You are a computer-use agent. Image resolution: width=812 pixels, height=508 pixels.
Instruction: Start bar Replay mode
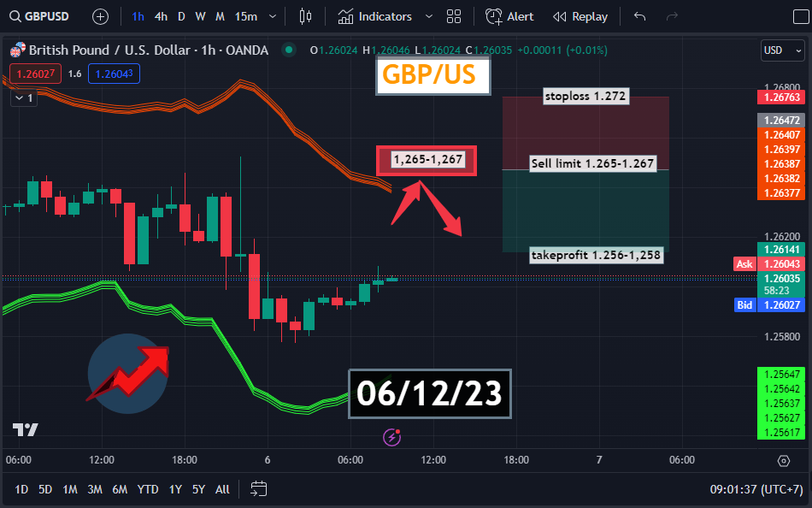coord(580,16)
